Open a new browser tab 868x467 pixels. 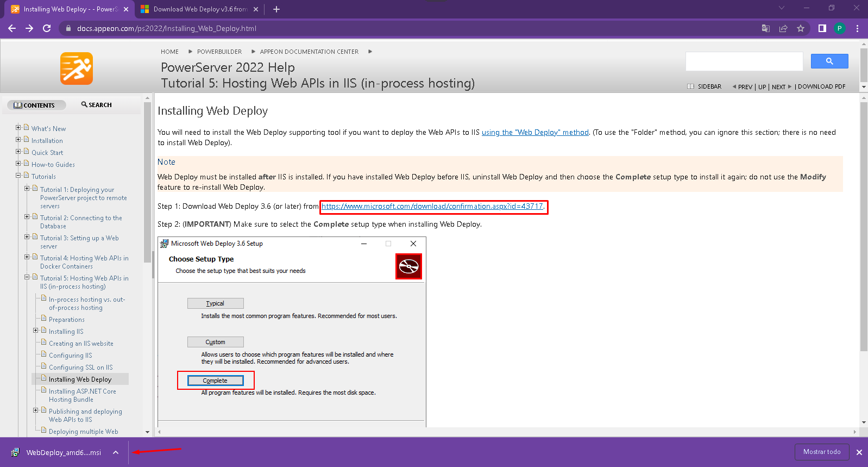point(276,9)
